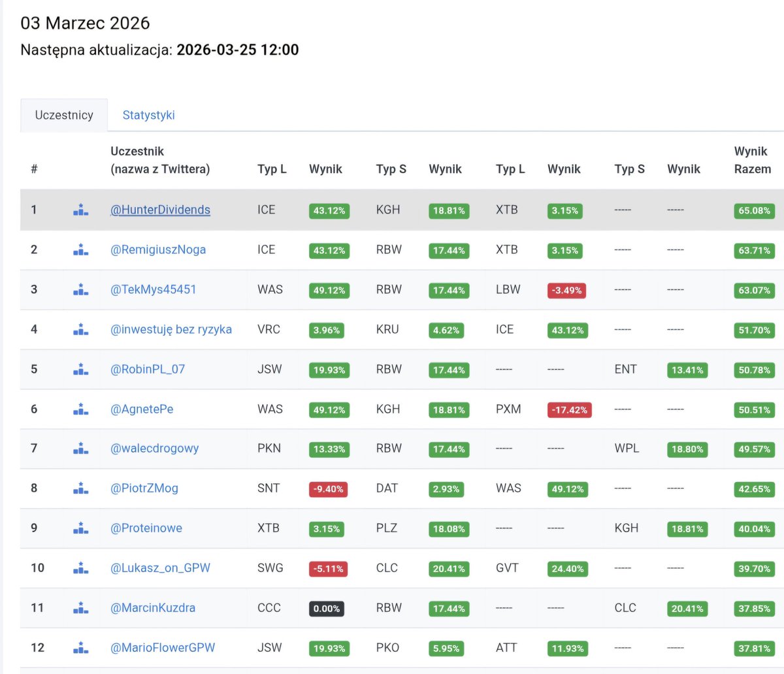Select podium icon next to @Proteinowe
Image resolution: width=784 pixels, height=674 pixels.
(x=80, y=528)
